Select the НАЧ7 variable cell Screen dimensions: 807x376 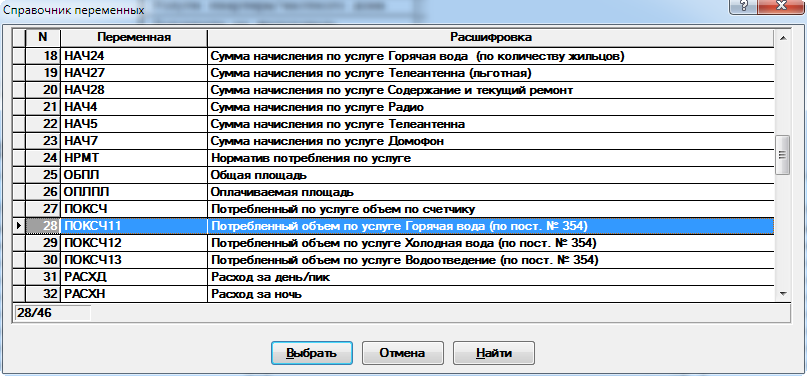pos(134,141)
